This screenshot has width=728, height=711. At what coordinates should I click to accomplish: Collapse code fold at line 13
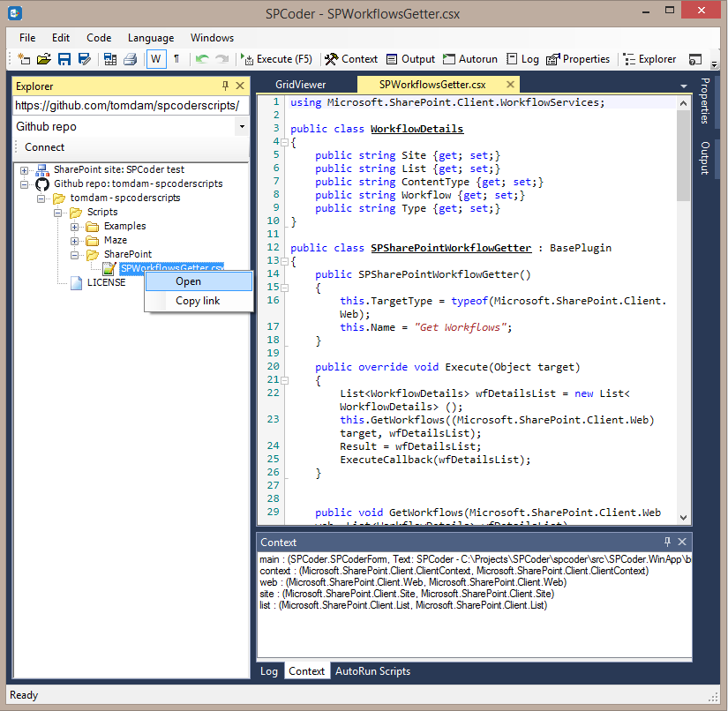[x=285, y=261]
